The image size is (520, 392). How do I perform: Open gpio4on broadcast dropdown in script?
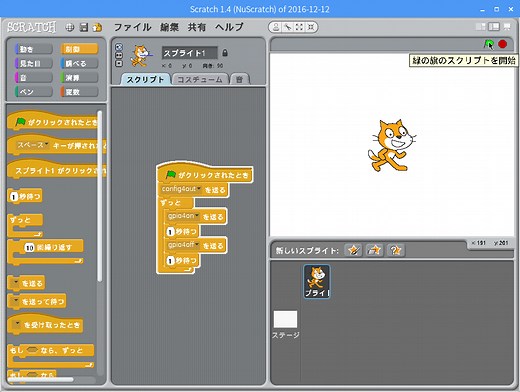point(197,216)
